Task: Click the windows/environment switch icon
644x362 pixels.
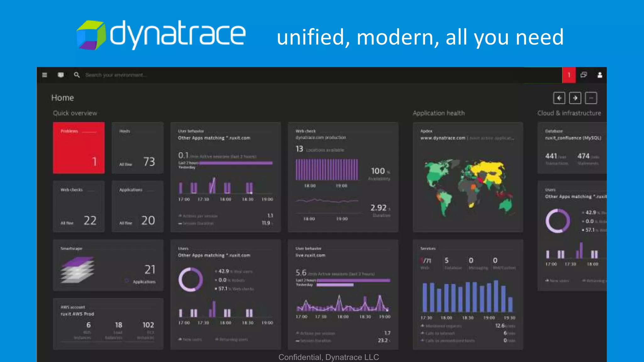Action: click(584, 75)
